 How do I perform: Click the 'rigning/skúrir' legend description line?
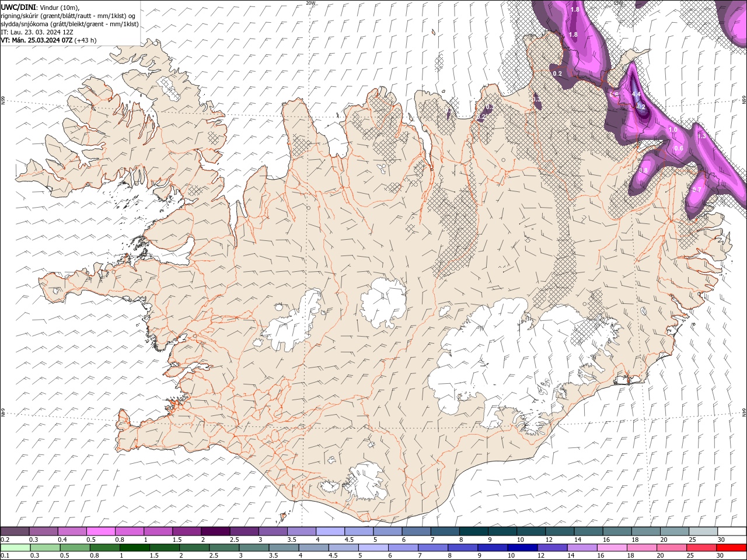(68, 16)
